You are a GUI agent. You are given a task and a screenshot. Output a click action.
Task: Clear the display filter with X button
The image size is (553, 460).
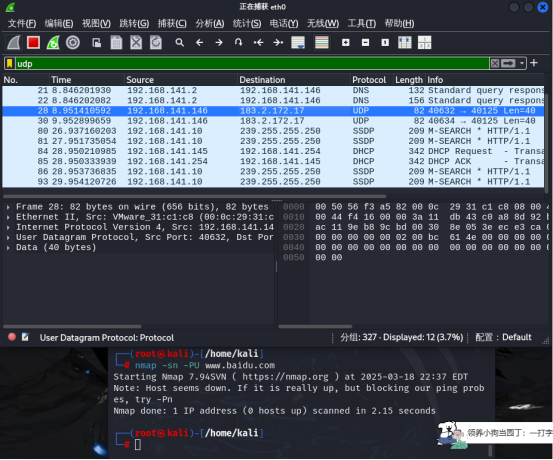click(495, 63)
